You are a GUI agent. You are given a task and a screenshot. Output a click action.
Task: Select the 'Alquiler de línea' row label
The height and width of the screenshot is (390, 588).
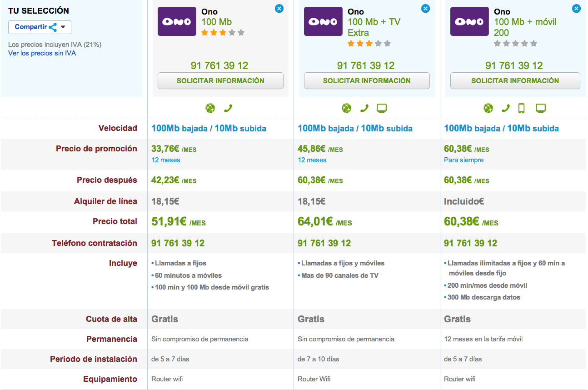pyautogui.click(x=105, y=201)
